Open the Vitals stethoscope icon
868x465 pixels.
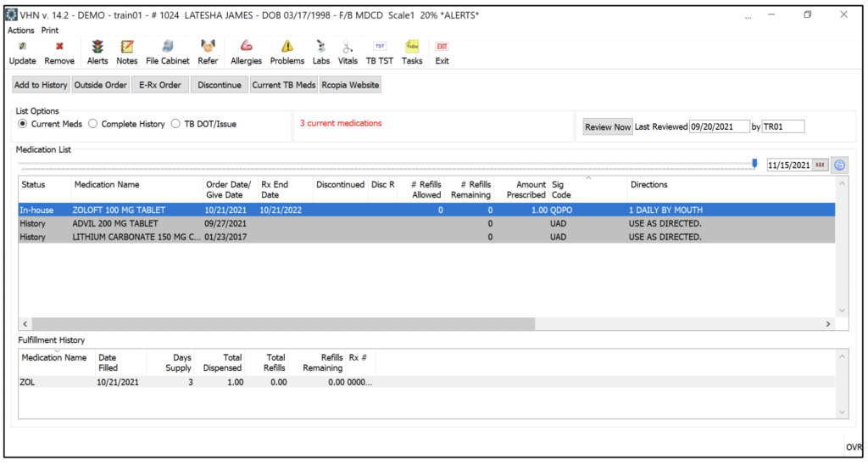tap(348, 47)
